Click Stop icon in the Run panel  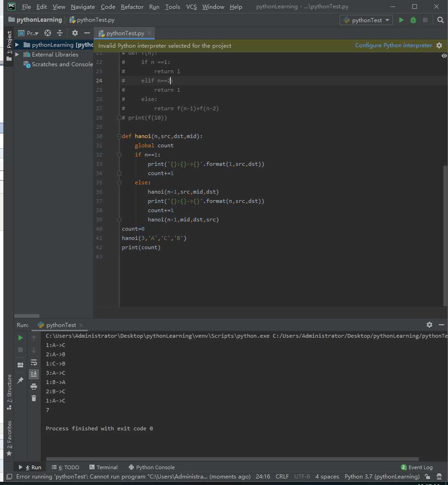click(x=20, y=350)
